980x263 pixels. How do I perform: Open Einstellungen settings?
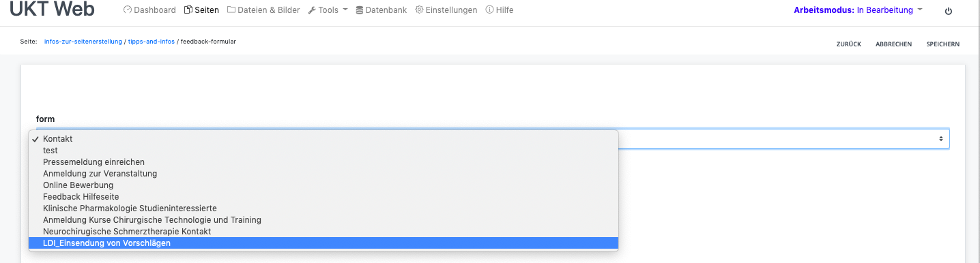click(x=446, y=10)
